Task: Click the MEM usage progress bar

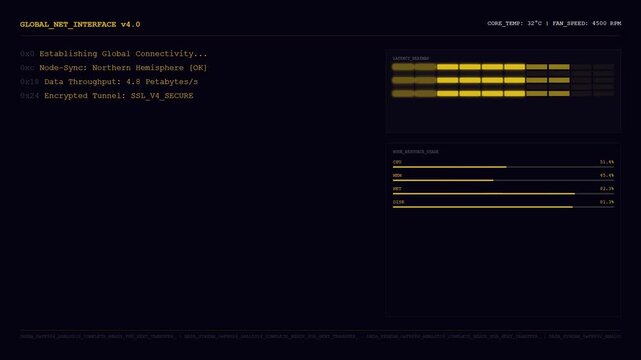Action: 503,180
